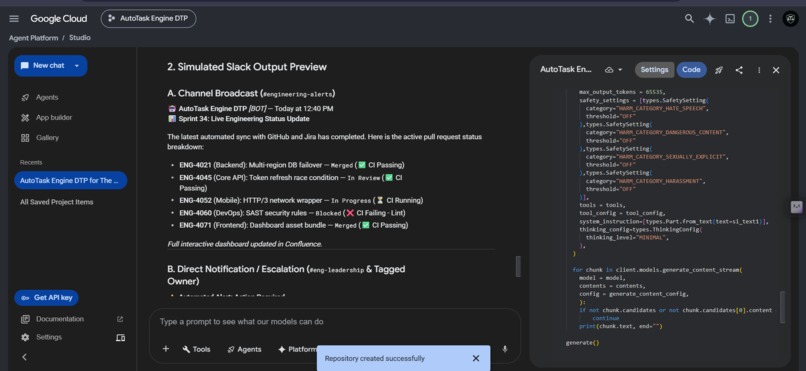Open Platform option in the prompt bar
The image size is (806, 371).
[x=297, y=349]
